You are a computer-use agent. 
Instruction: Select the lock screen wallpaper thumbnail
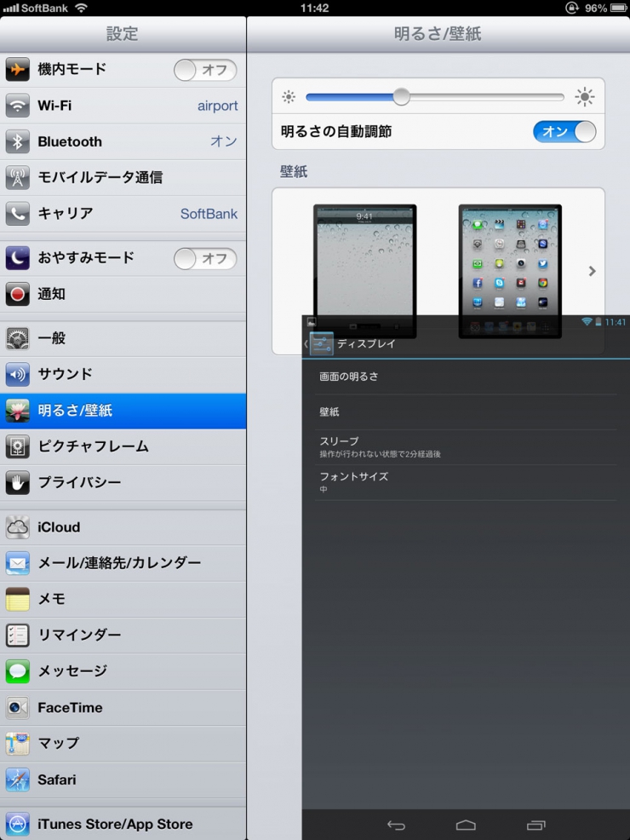point(365,271)
